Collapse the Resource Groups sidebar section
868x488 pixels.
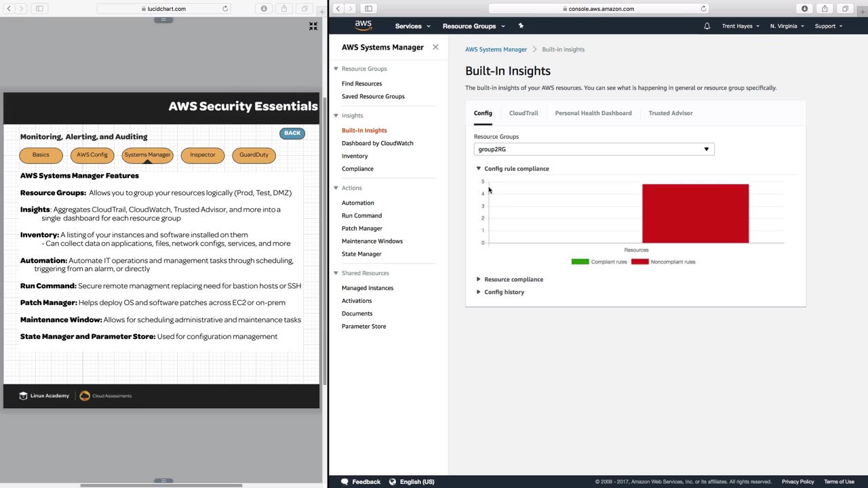coord(336,68)
